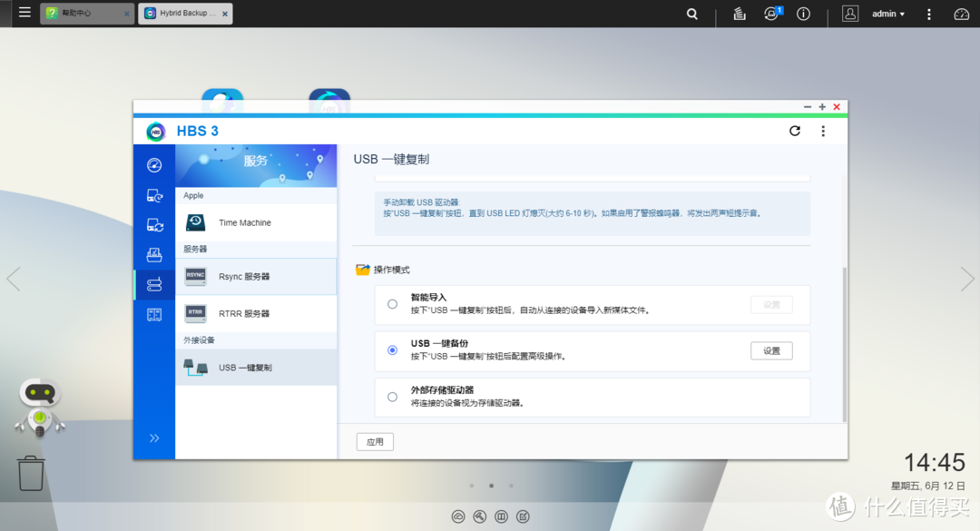980x531 pixels.
Task: Click the RSYNC server icon
Action: point(196,277)
